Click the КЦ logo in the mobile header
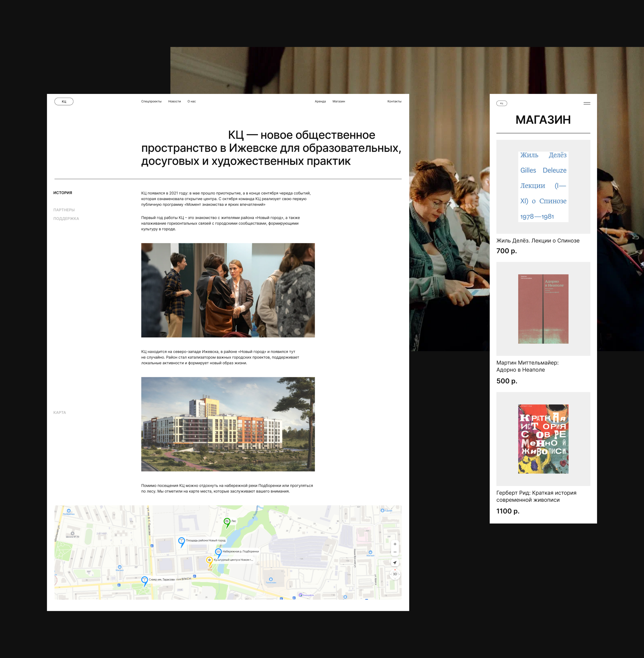 point(502,103)
